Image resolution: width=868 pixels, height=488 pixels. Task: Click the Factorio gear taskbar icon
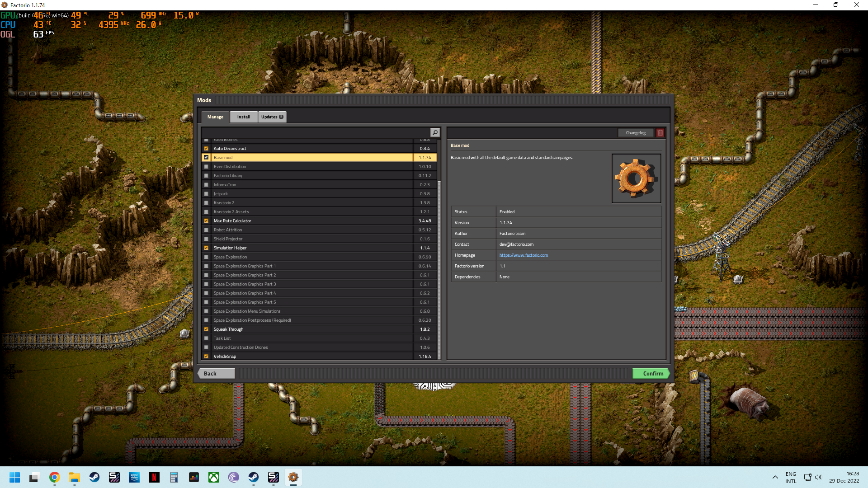point(293,477)
